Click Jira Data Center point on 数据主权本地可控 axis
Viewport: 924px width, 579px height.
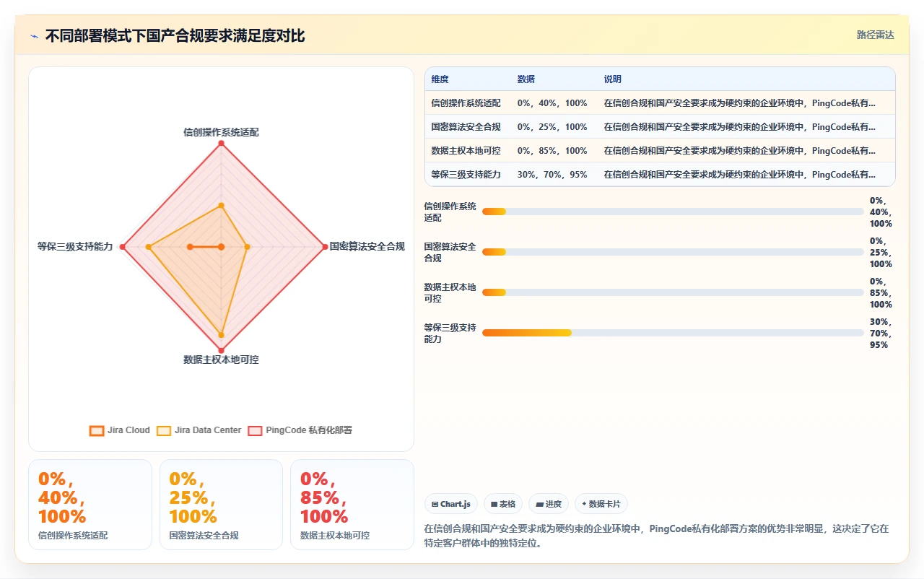coord(221,335)
